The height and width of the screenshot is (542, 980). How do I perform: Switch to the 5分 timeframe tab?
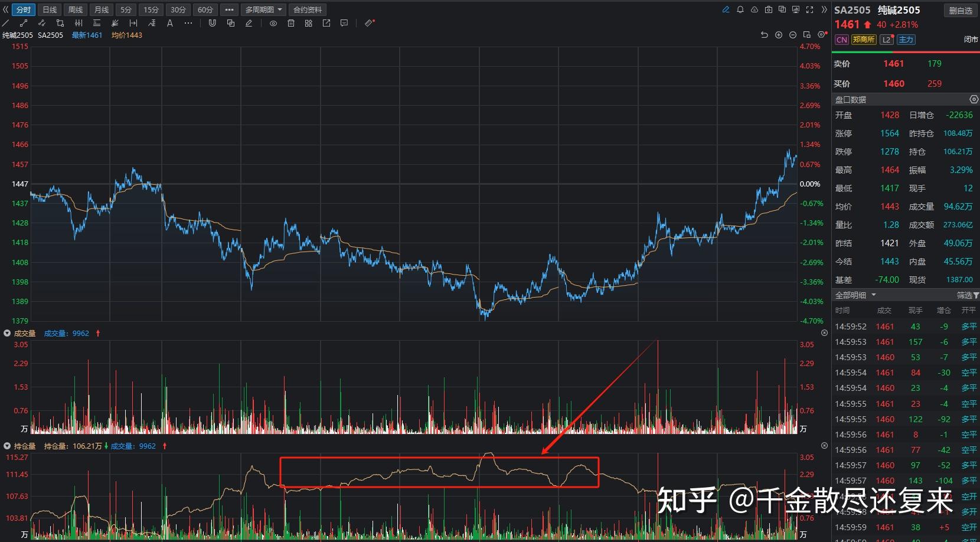point(125,9)
